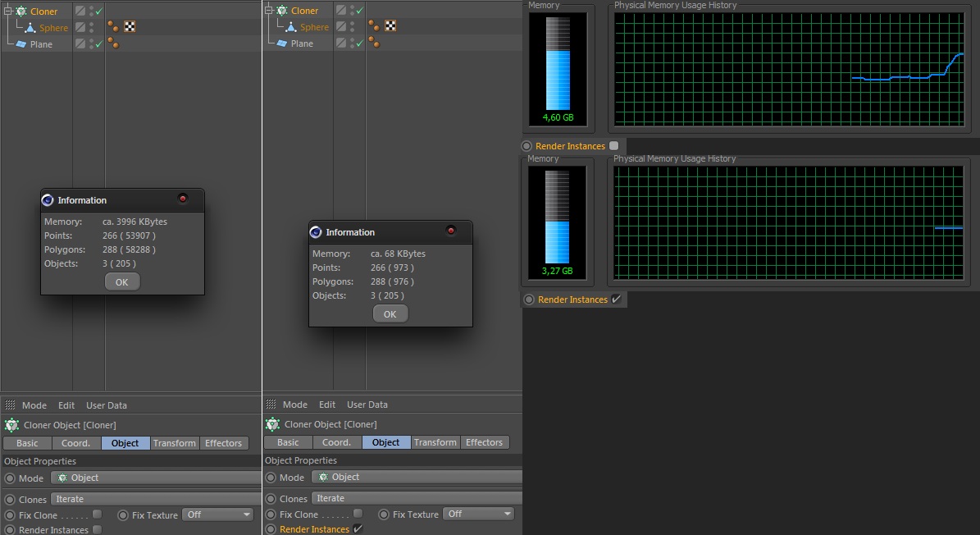Click Sphere's checkerboard material tag in middle panel
This screenshot has width=980, height=535.
(390, 26)
